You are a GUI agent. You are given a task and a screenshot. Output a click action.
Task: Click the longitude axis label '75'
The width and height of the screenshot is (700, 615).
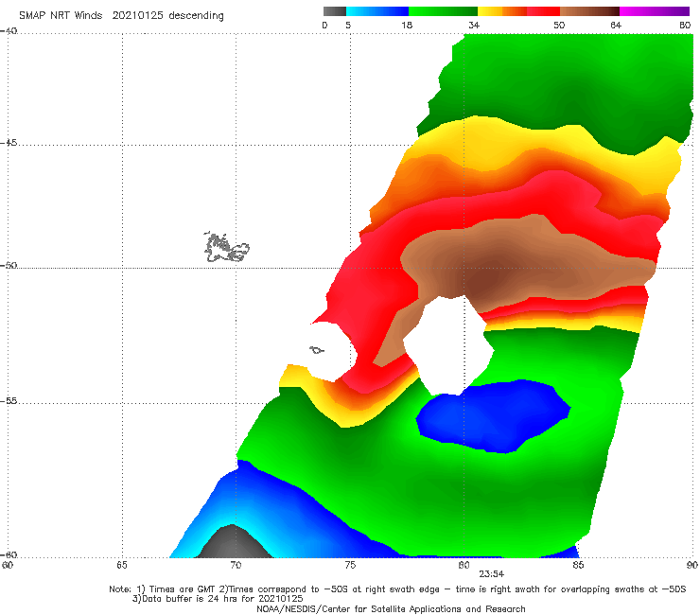pyautogui.click(x=350, y=565)
